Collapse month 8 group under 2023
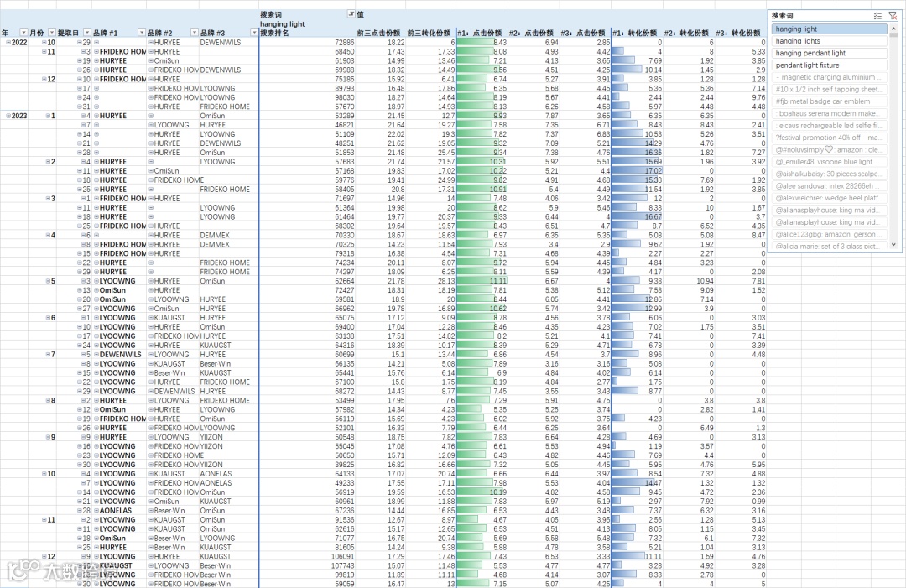This screenshot has height=588, width=906. pyautogui.click(x=48, y=400)
